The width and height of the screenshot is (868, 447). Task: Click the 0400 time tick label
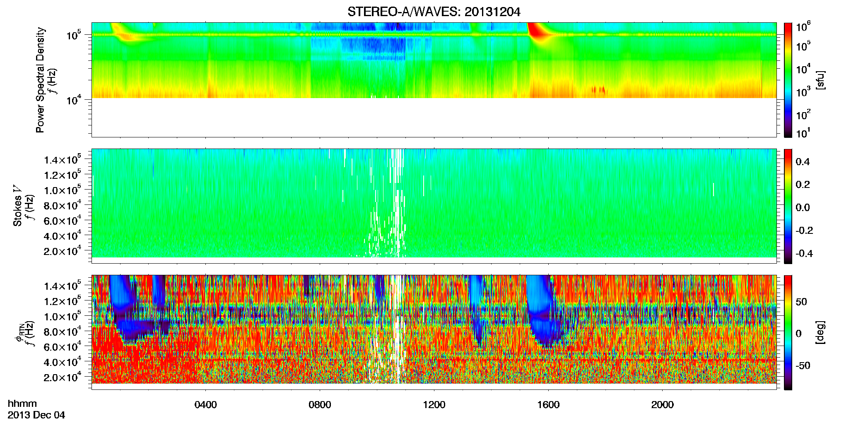click(x=205, y=405)
